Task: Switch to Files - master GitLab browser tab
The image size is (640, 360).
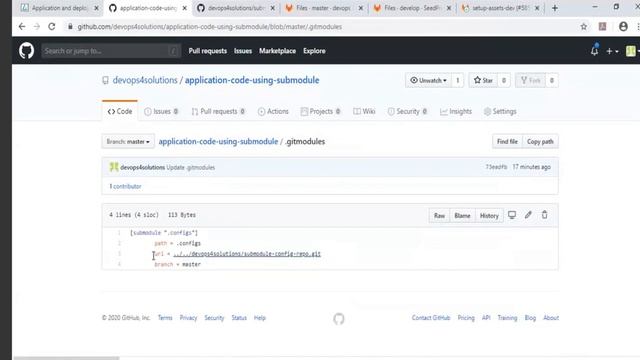Action: [323, 8]
